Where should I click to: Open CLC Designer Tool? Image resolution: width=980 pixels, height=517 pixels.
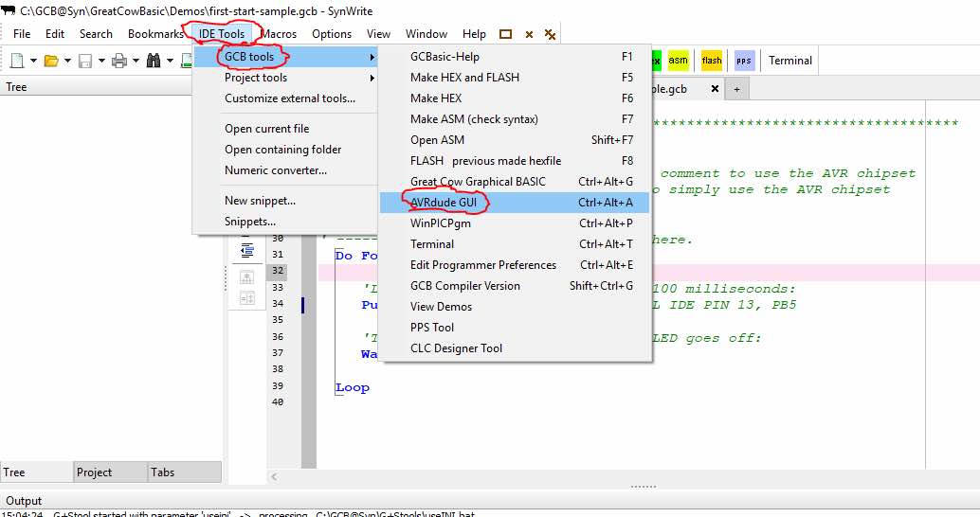pos(515,348)
